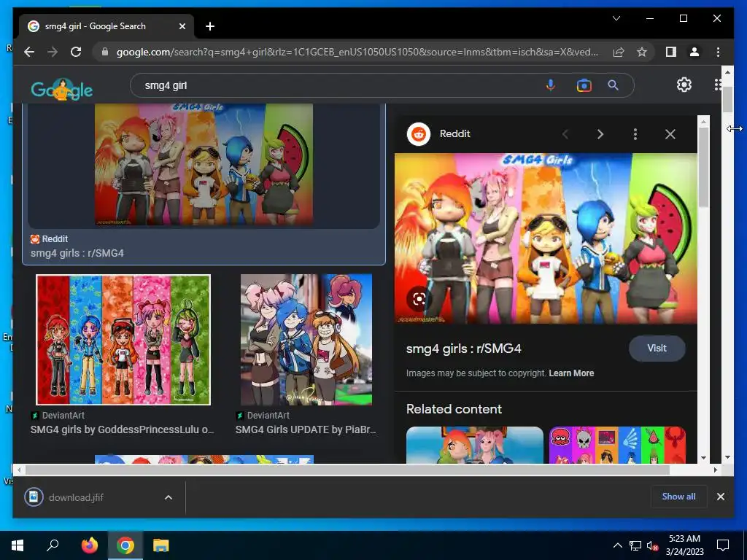
Task: Click the large SMG4 Girls preview image
Action: [546, 238]
